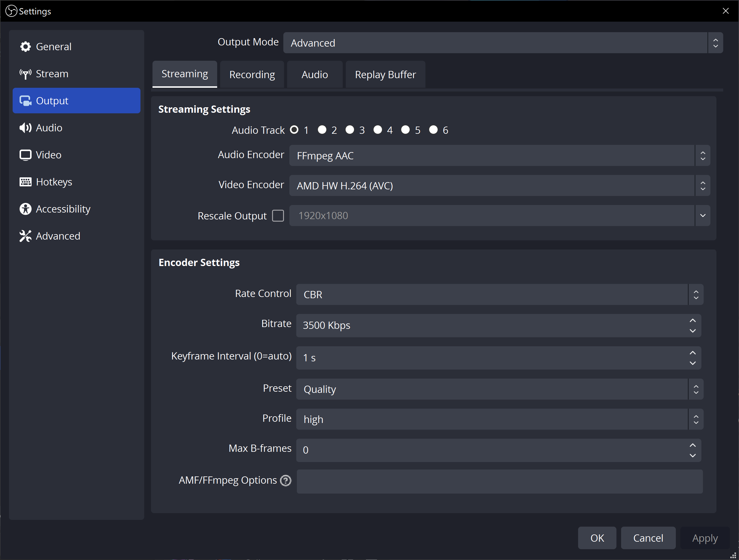
Task: Increase Bitrate with up arrow
Action: pos(693,320)
